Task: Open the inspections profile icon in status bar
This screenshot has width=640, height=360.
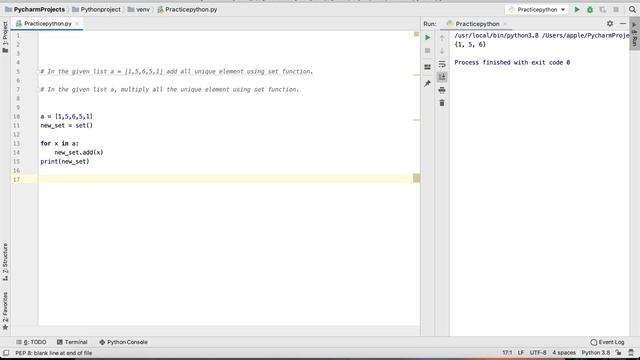Action: (631, 353)
